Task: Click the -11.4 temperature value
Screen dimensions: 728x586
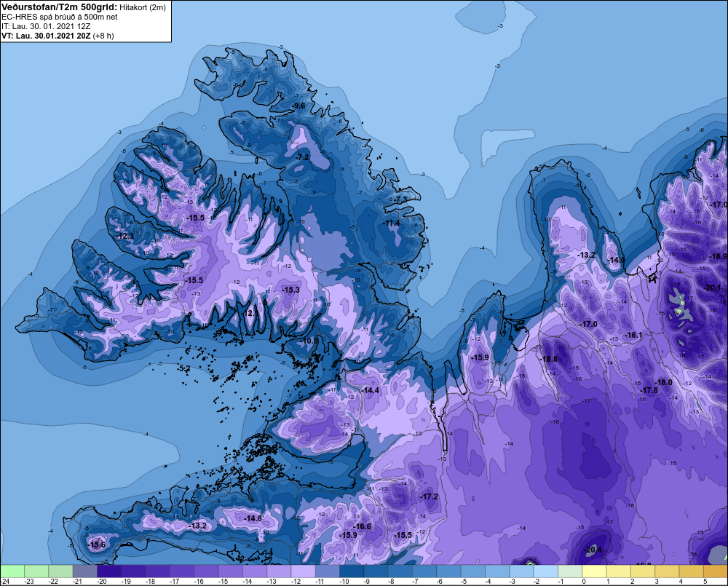Action: 391,223
